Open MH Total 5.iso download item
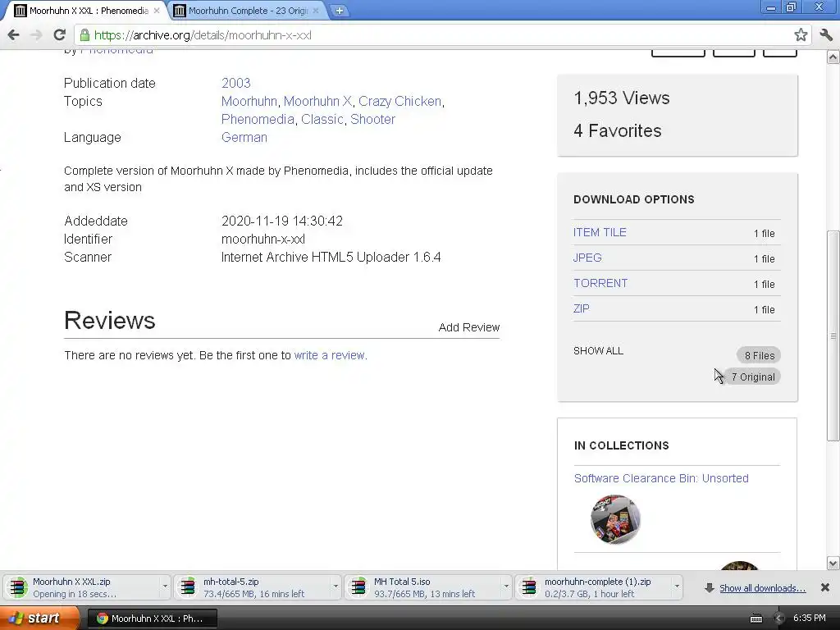This screenshot has height=630, width=840. click(x=424, y=587)
